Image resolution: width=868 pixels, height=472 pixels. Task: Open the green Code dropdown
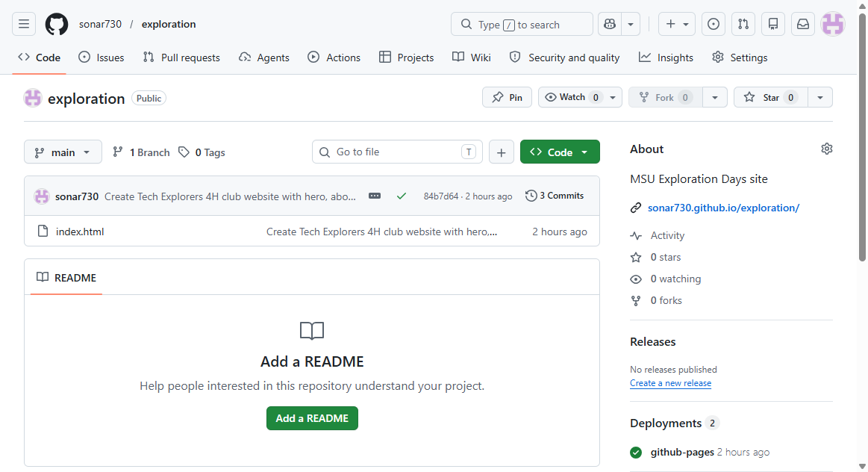pos(560,152)
